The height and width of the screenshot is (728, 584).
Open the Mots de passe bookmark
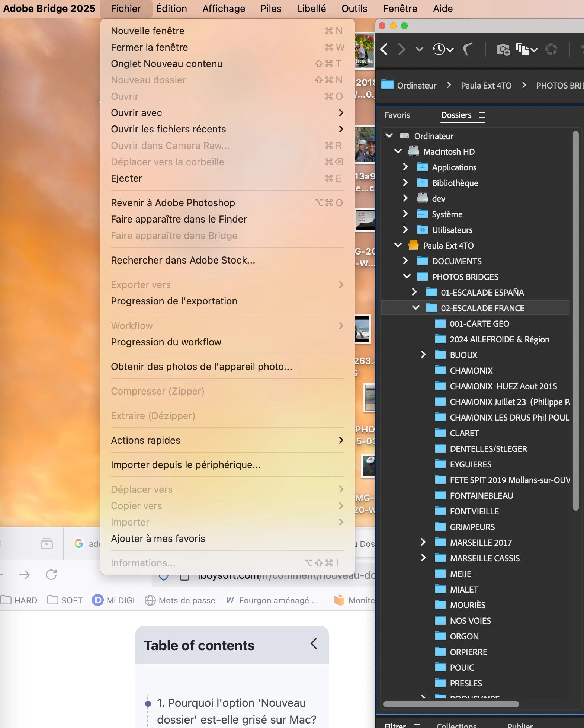pyautogui.click(x=180, y=600)
